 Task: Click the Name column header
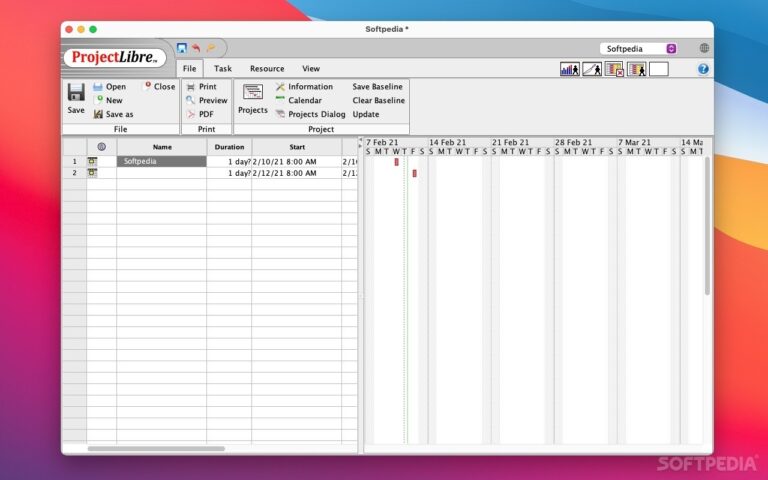pos(162,147)
